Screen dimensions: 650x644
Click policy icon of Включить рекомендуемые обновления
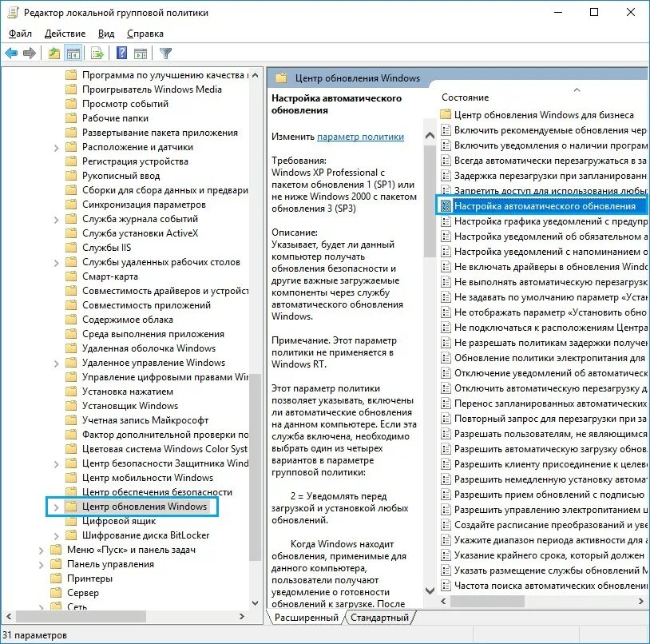(x=446, y=130)
